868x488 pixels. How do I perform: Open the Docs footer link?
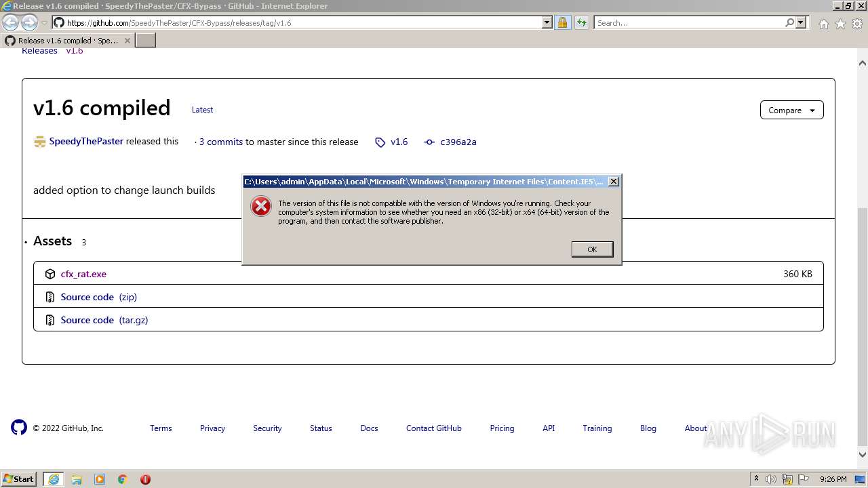[369, 428]
